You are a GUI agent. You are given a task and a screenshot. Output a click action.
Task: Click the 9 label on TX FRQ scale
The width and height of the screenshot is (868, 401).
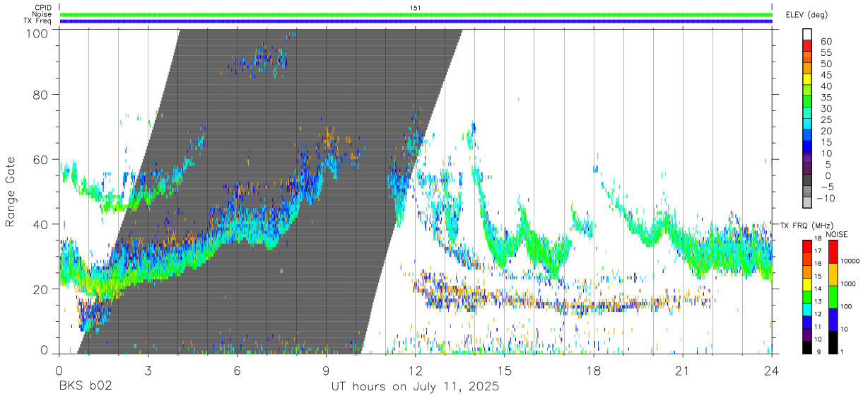click(817, 352)
